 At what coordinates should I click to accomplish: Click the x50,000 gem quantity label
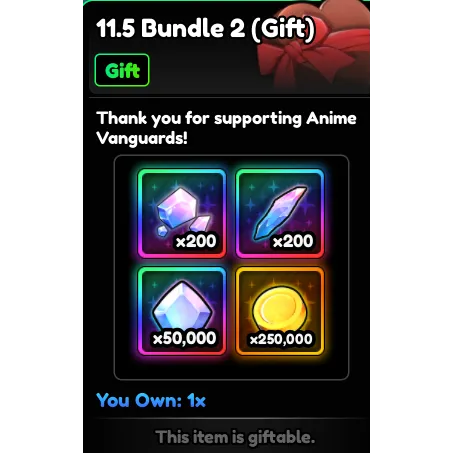(x=184, y=339)
